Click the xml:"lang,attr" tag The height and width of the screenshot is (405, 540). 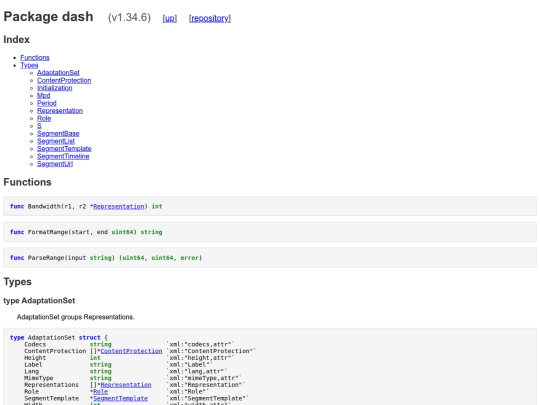197,371
